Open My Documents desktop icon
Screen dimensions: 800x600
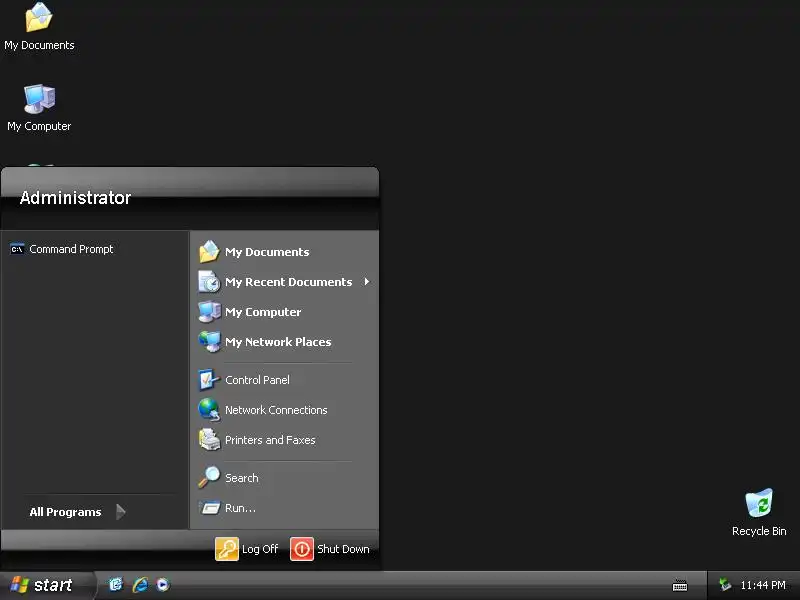pos(39,27)
